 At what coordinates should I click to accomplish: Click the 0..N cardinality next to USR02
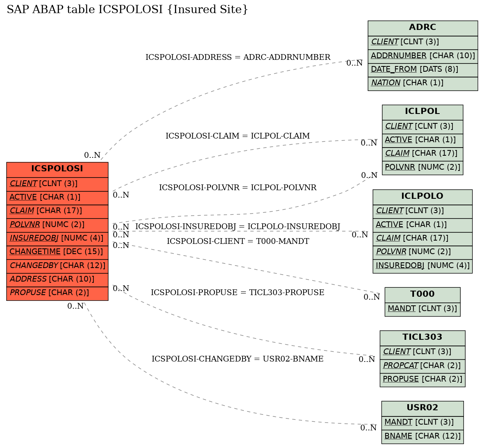(x=368, y=428)
